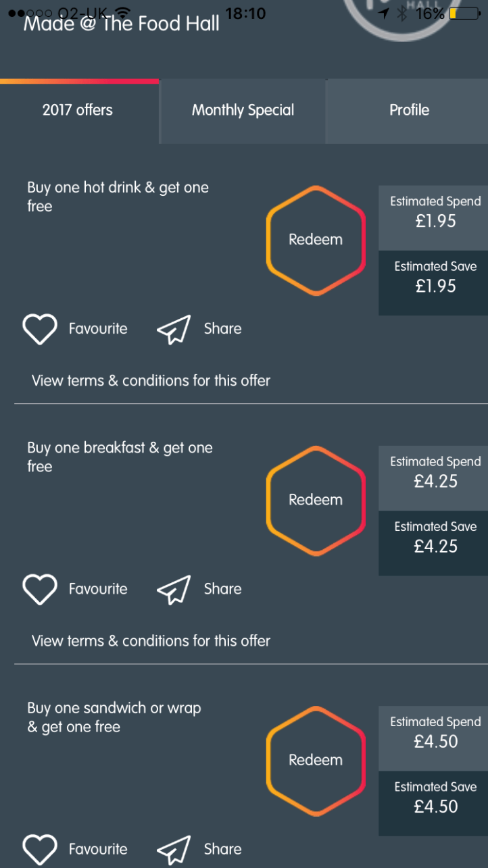Screen dimensions: 488x868
Task: Redeem the free breakfast offer
Action: pyautogui.click(x=316, y=500)
